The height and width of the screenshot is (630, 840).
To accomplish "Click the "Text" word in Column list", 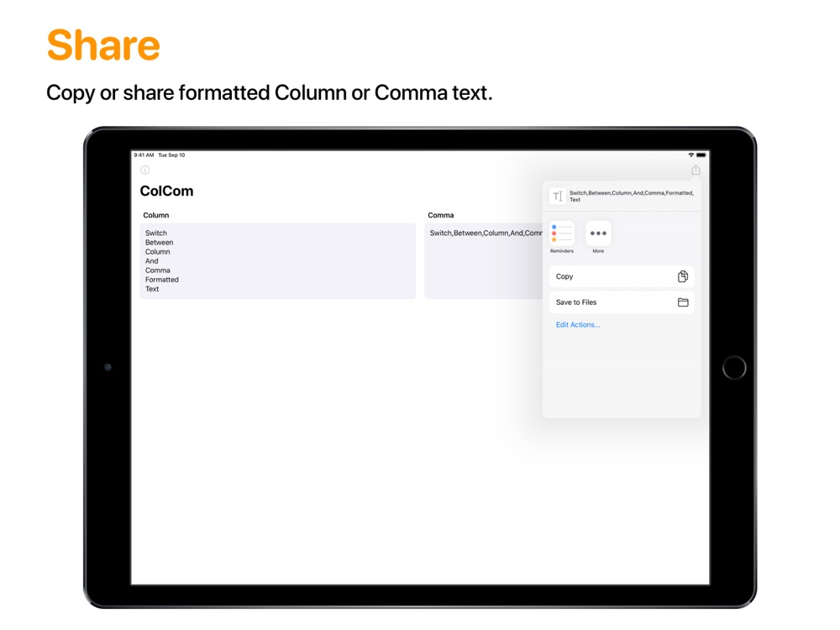I will click(152, 289).
